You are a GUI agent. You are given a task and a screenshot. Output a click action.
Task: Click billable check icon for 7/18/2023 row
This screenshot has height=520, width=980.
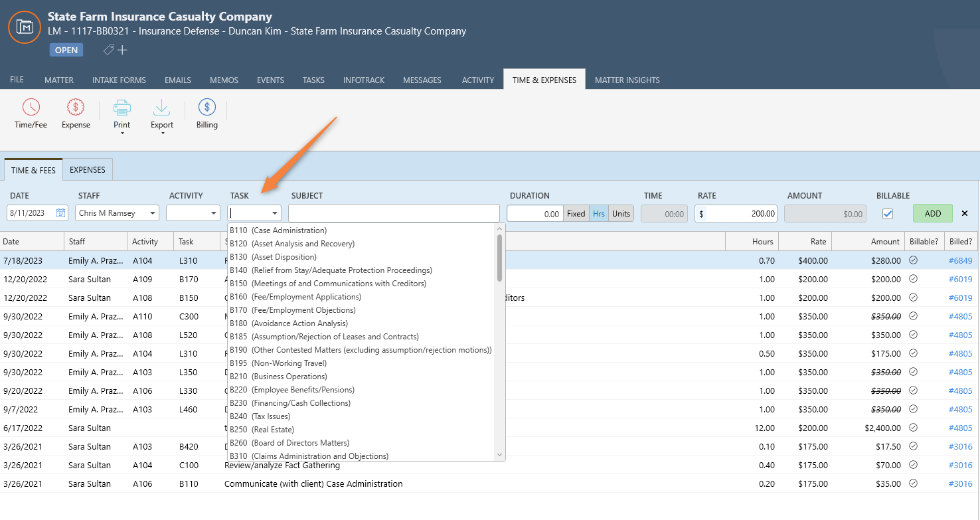point(913,260)
